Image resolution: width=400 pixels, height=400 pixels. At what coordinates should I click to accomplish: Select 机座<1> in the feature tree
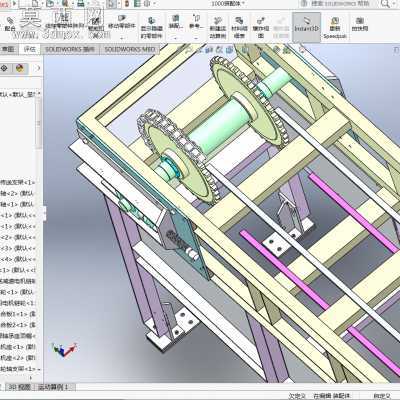(17, 347)
